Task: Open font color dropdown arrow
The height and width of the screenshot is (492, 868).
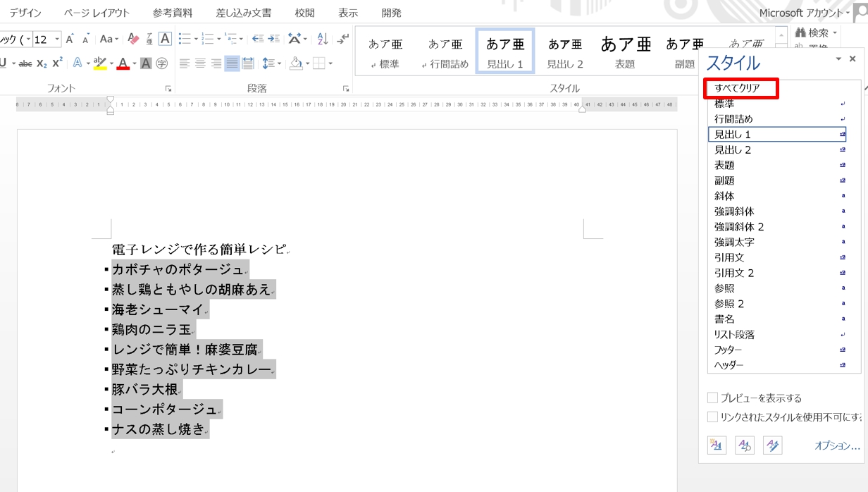Action: point(134,63)
